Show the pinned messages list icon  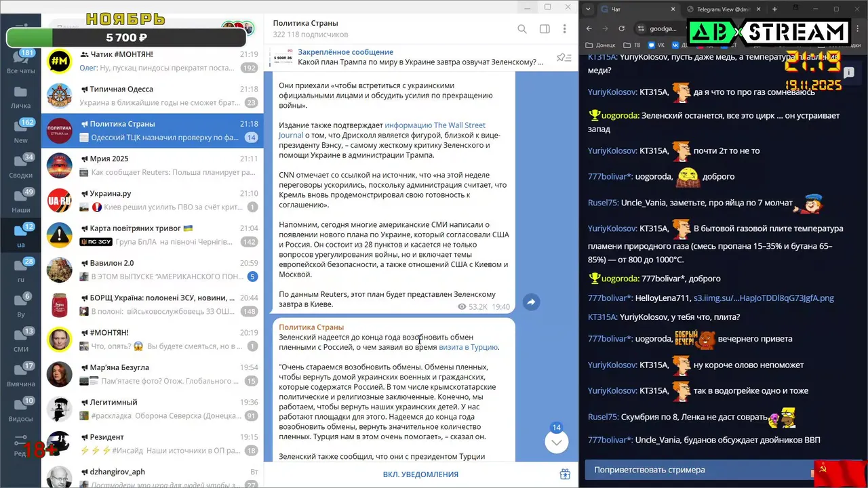(564, 58)
